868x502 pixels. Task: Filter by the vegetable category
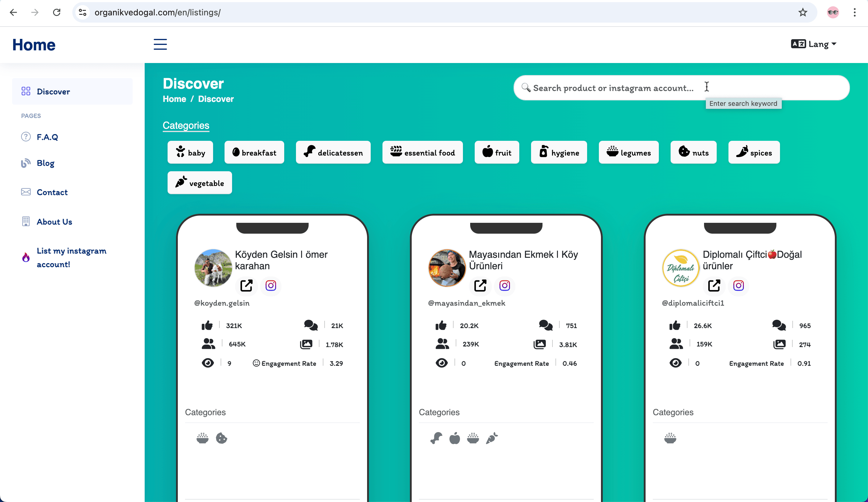200,183
